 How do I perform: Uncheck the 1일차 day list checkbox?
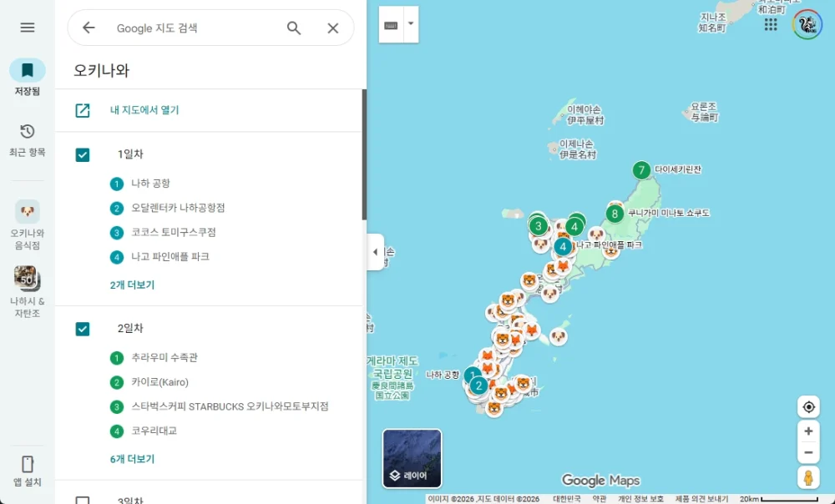pos(82,154)
